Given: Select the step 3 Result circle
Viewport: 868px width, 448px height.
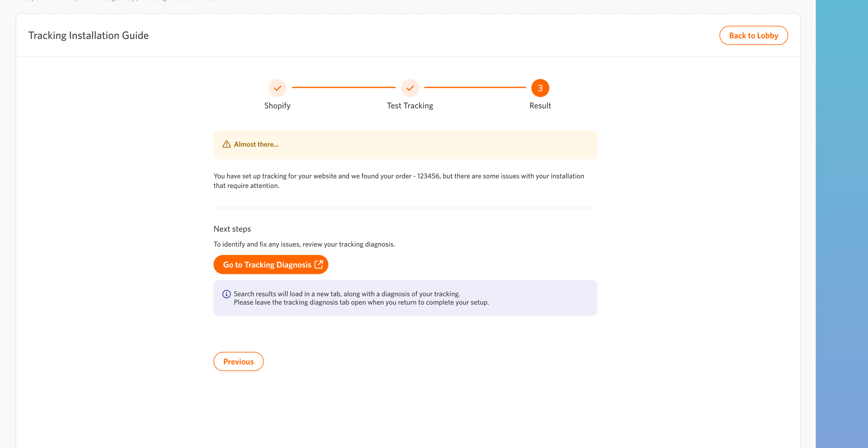Looking at the screenshot, I should point(540,88).
